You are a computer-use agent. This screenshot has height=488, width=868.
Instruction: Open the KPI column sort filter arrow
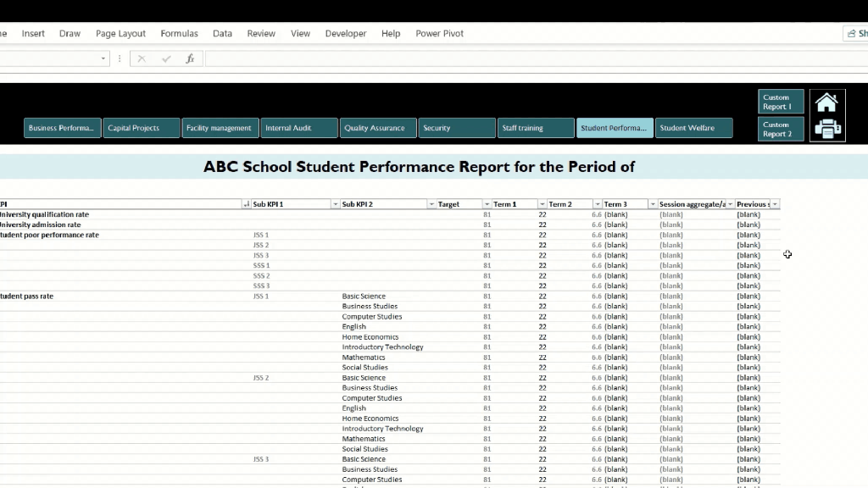247,204
